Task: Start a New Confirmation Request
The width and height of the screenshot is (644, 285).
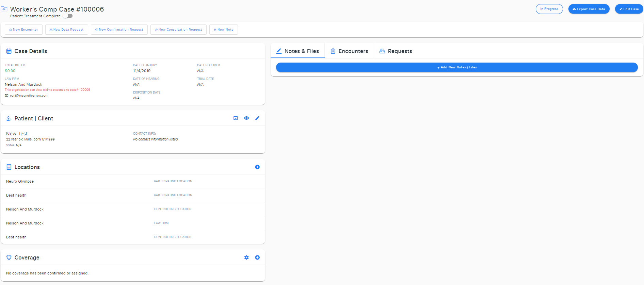Action: (x=119, y=30)
